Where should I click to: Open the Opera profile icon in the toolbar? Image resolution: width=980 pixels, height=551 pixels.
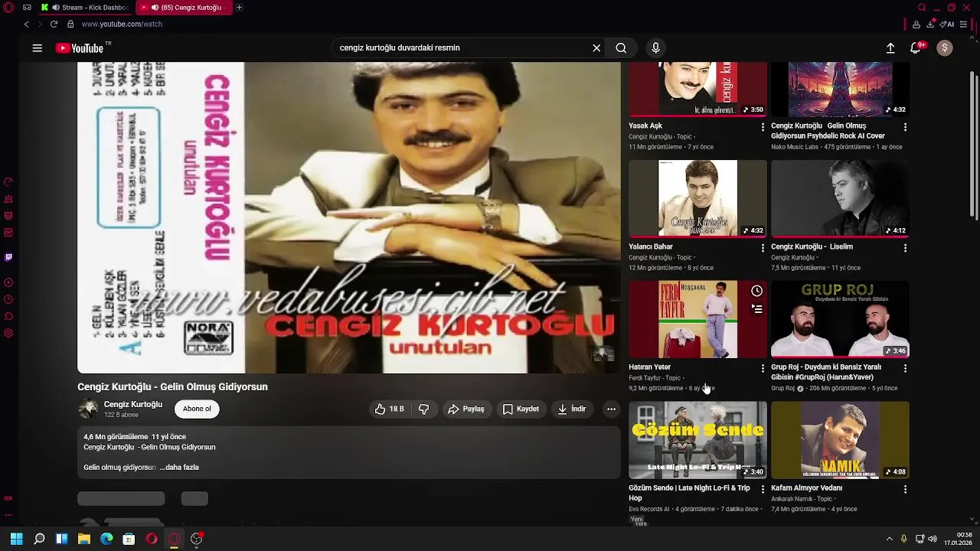point(916,24)
